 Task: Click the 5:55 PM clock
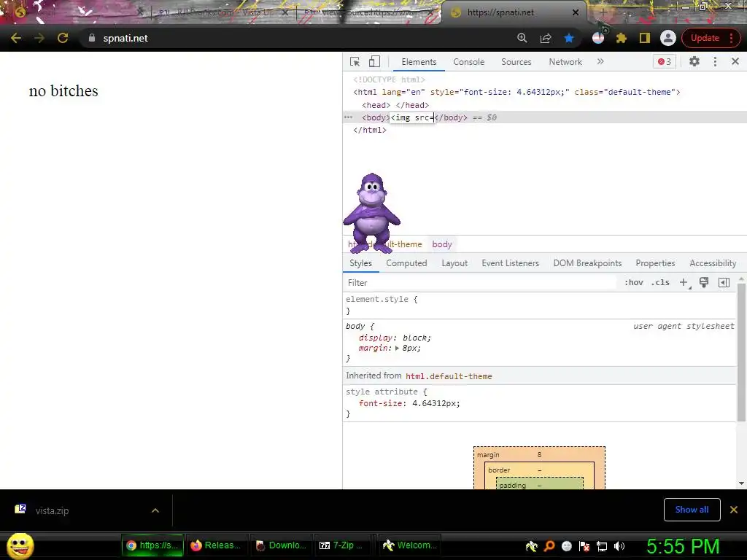point(683,546)
